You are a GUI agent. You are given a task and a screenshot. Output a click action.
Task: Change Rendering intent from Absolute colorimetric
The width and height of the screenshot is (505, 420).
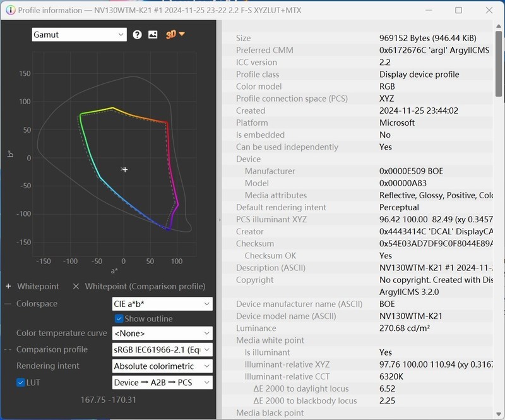coord(162,366)
